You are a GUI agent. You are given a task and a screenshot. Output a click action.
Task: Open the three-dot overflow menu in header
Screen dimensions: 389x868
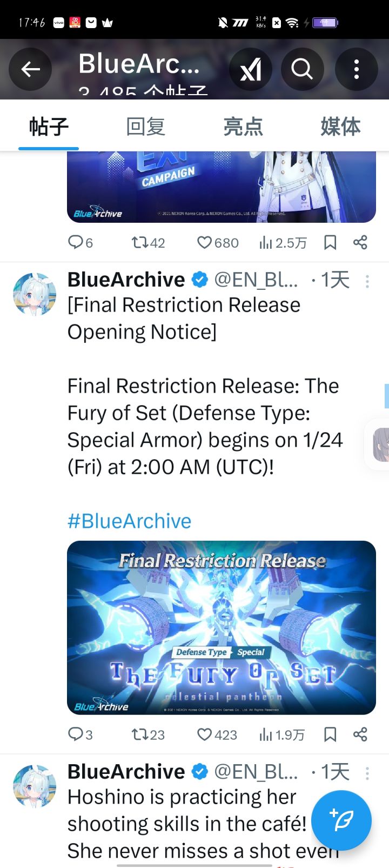coord(357,69)
